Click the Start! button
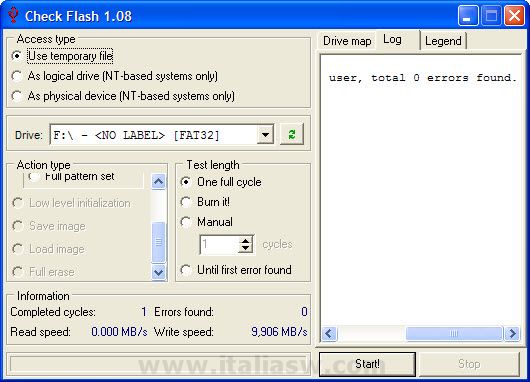 (367, 364)
